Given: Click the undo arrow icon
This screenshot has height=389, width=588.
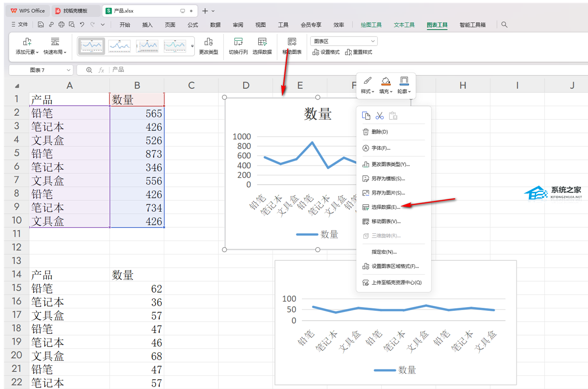Looking at the screenshot, I should [x=82, y=25].
